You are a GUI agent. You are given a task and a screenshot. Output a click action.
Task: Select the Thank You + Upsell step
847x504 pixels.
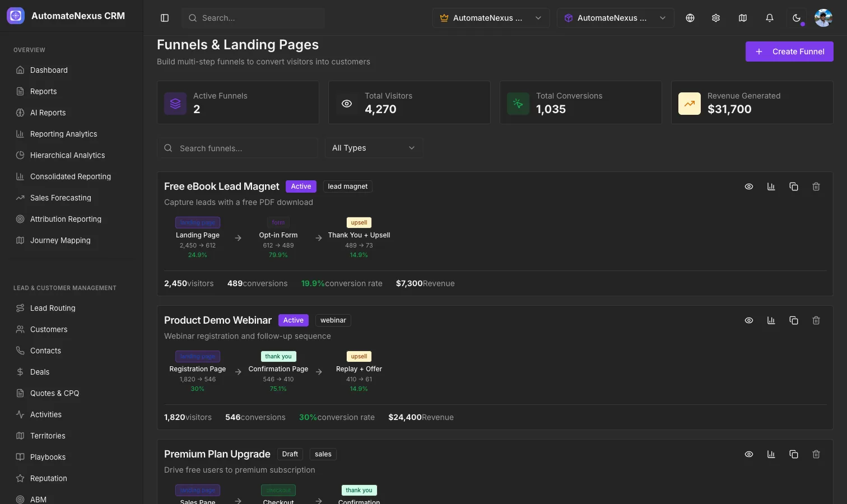pyautogui.click(x=359, y=238)
